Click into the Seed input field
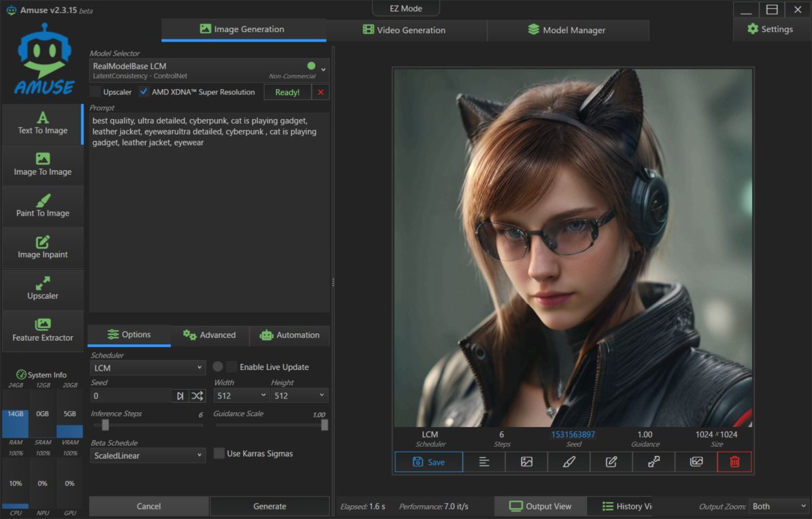This screenshot has width=812, height=519. click(x=131, y=396)
